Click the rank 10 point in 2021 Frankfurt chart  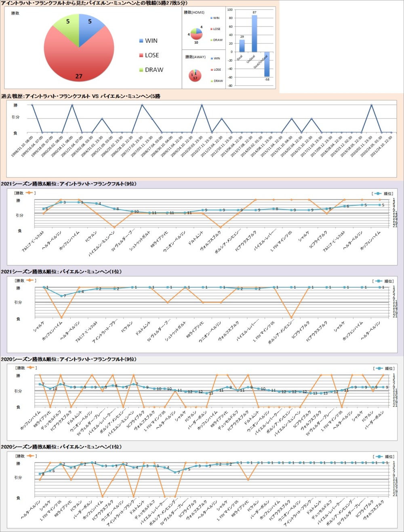(x=132, y=211)
